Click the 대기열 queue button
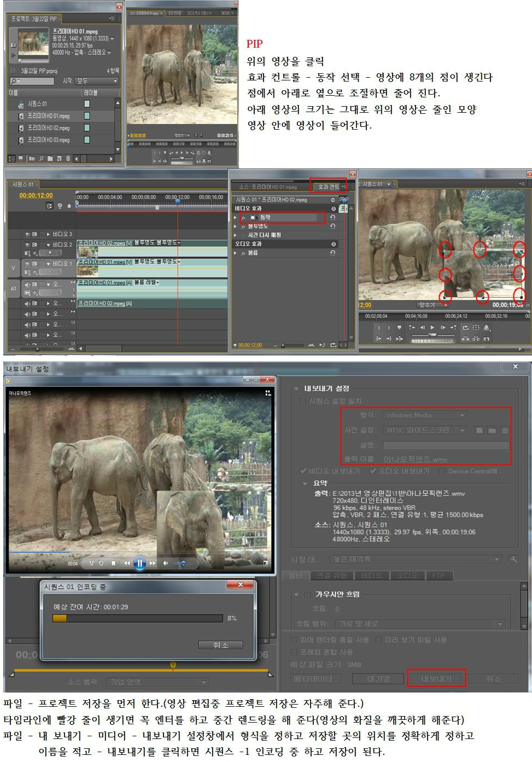 click(x=378, y=679)
